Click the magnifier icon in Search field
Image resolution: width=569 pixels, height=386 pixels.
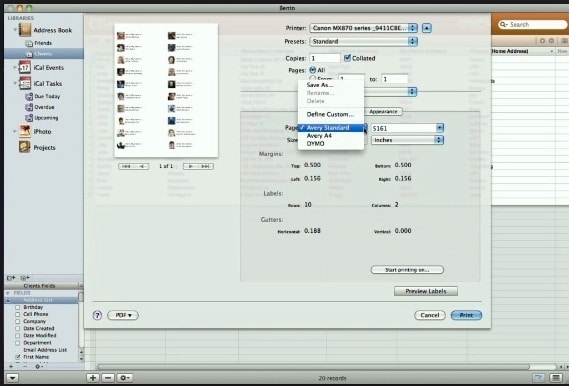(504, 25)
